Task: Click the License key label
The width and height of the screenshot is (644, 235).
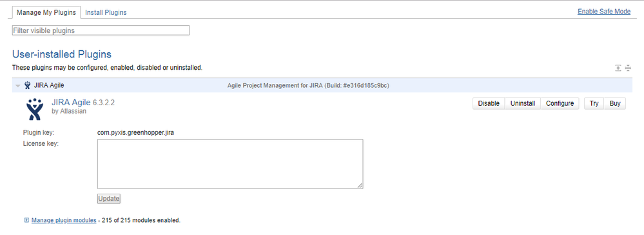Action: (x=41, y=143)
